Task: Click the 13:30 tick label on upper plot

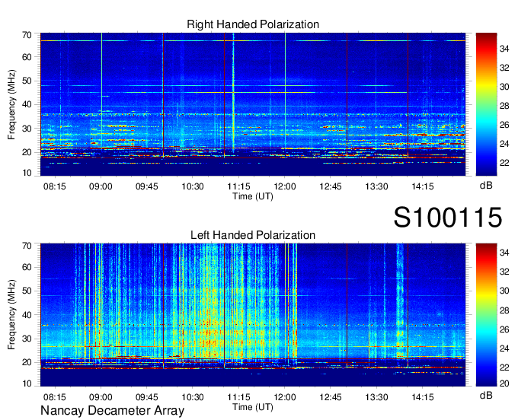Action: [x=376, y=186]
